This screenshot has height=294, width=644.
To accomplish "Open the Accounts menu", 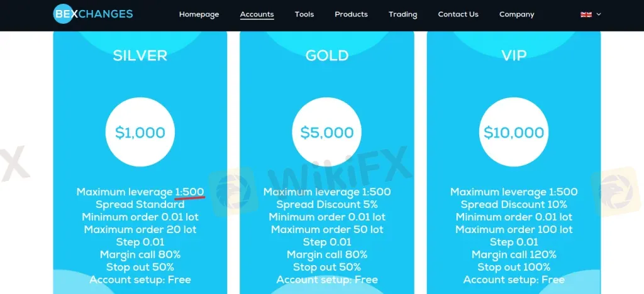I will coord(257,14).
